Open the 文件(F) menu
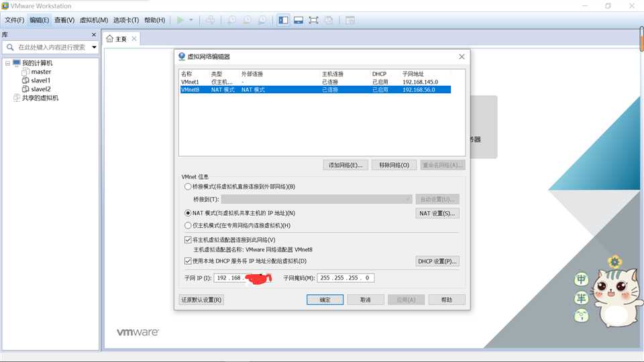 [x=14, y=20]
